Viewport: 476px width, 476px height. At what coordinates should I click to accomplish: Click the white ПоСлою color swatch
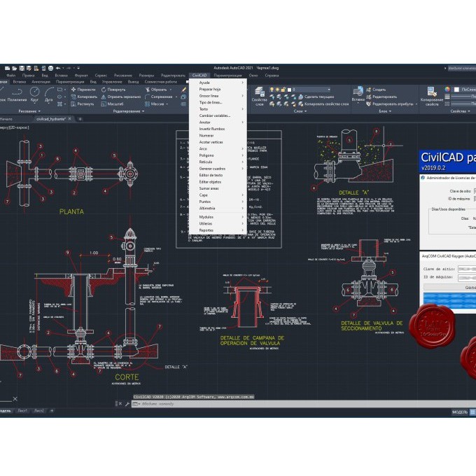click(x=456, y=90)
